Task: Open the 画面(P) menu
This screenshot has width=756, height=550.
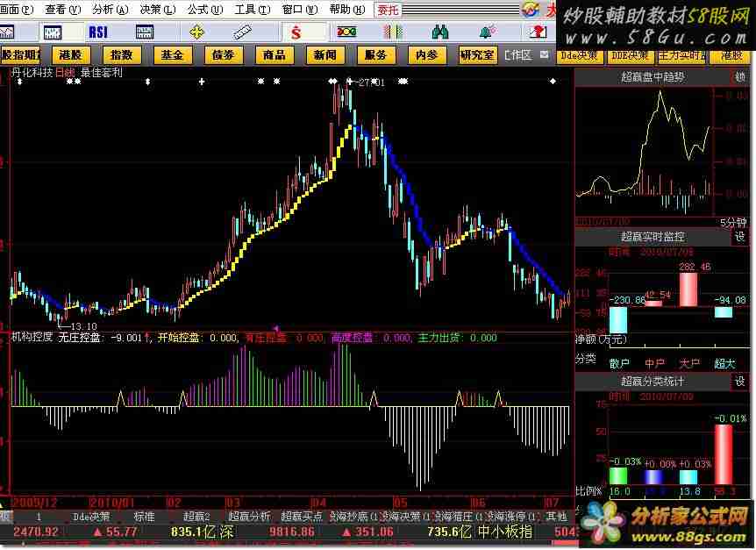Action: tap(16, 9)
